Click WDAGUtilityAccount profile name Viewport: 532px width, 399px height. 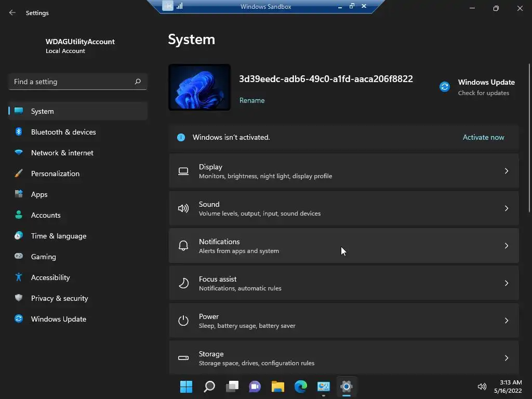(x=80, y=42)
